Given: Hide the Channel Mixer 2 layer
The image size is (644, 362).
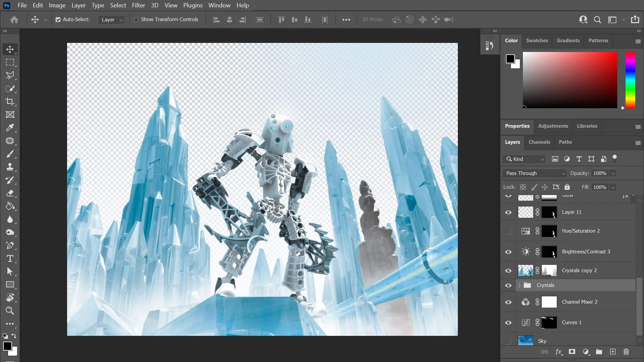Looking at the screenshot, I should [508, 302].
